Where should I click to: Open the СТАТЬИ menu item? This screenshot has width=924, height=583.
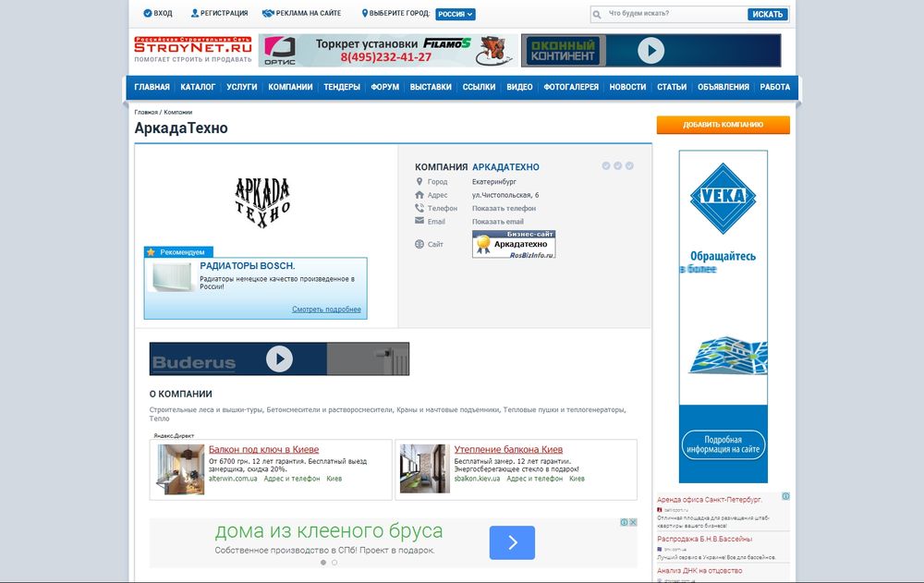pyautogui.click(x=671, y=87)
